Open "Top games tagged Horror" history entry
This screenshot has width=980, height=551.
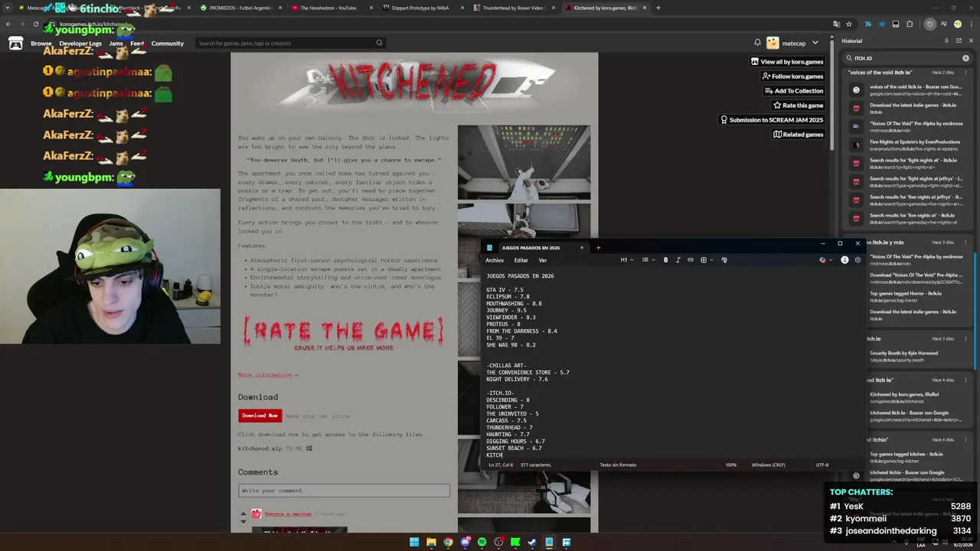coord(907,296)
